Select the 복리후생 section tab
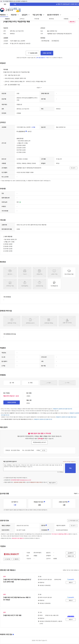This screenshot has width=79, height=644. tap(51, 19)
